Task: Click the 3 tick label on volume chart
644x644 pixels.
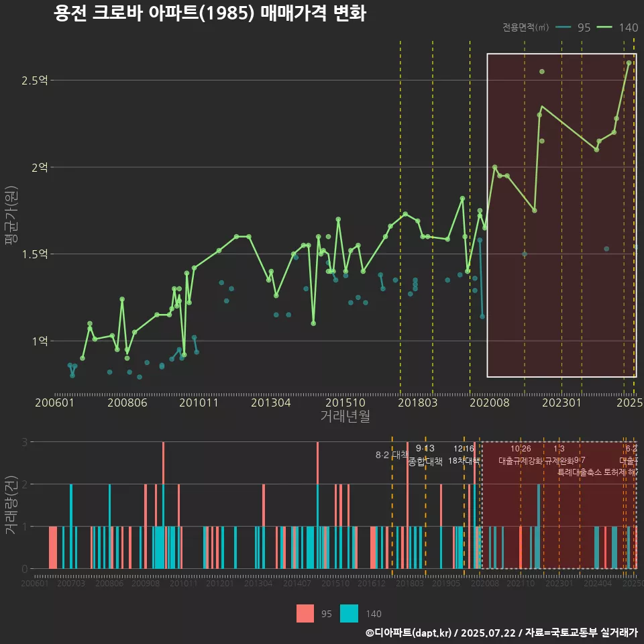Action: tap(25, 442)
